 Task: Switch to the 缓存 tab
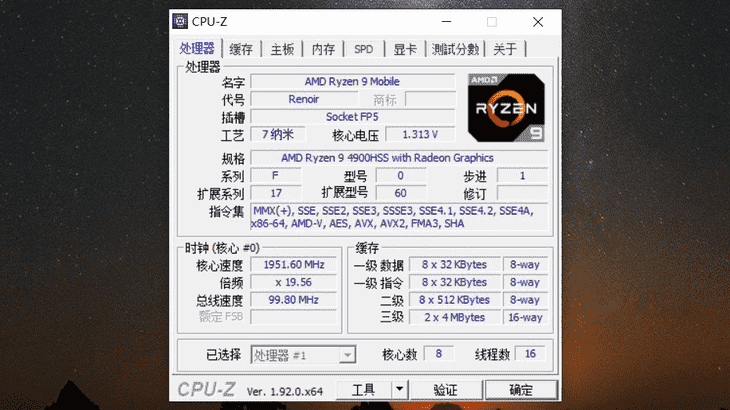point(241,49)
